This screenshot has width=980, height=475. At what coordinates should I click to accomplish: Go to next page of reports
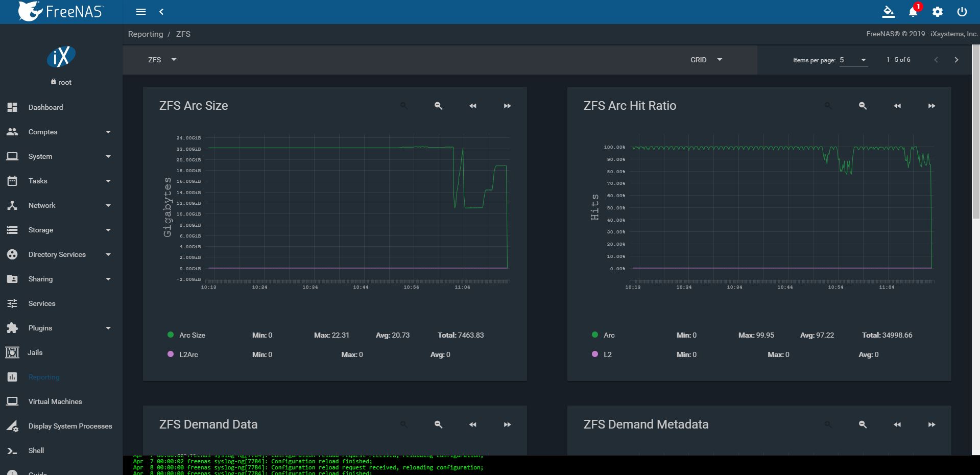[957, 60]
